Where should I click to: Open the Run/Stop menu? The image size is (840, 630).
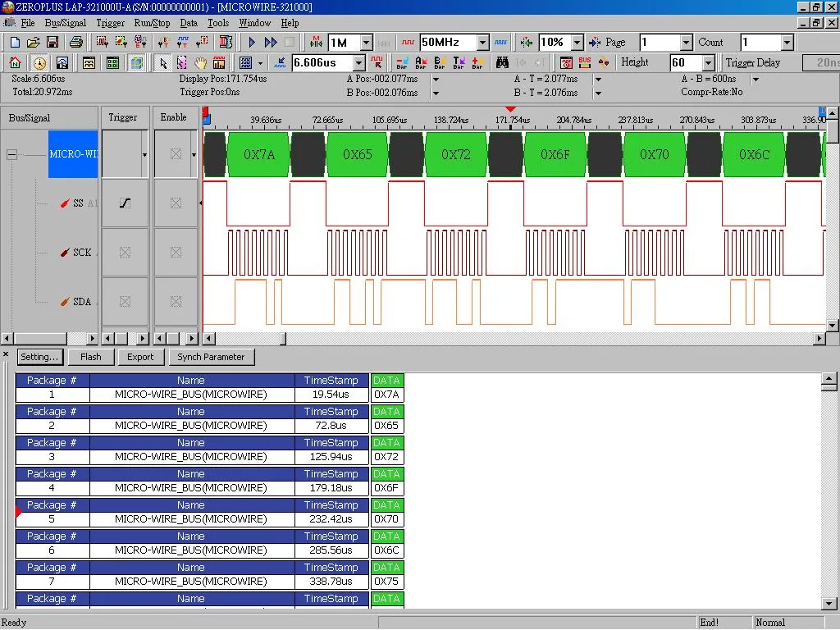pos(152,23)
